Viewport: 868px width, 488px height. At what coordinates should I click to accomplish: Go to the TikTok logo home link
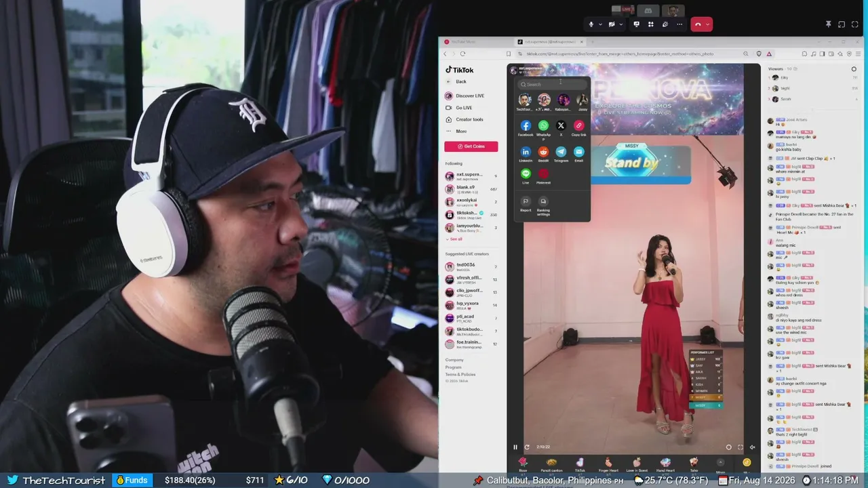tap(460, 70)
